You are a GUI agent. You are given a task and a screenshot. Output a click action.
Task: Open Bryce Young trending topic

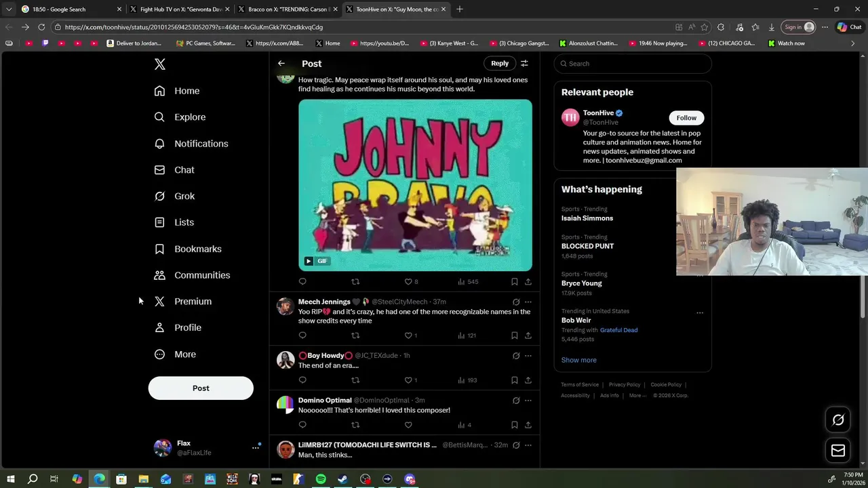(581, 283)
